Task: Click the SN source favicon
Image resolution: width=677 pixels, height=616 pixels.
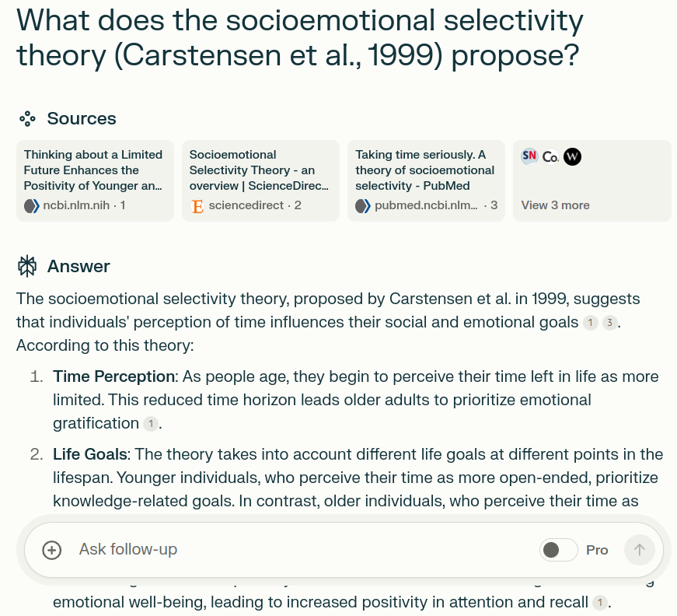Action: tap(529, 156)
